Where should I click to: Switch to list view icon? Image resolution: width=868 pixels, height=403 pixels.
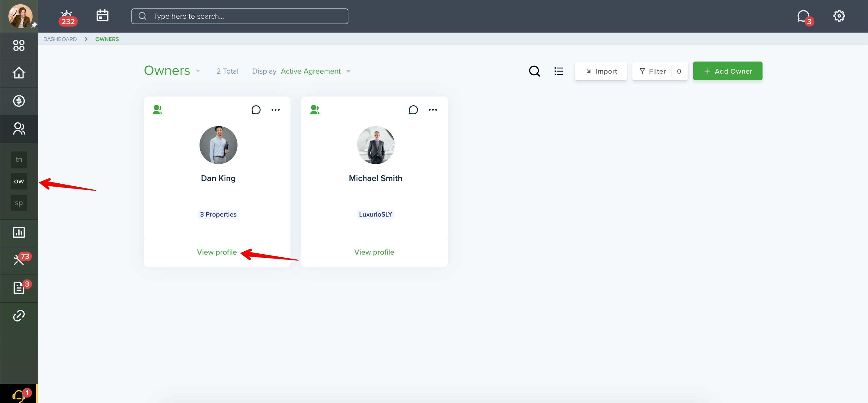coord(558,71)
